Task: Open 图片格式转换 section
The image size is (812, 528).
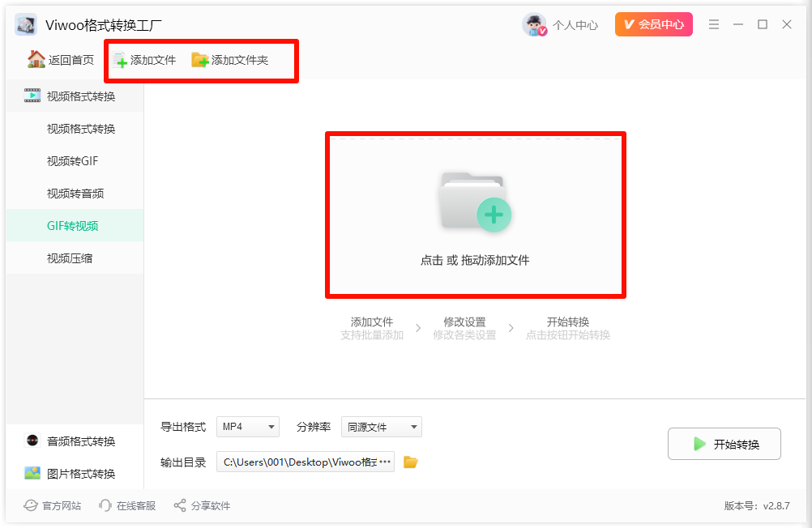Action: point(75,473)
